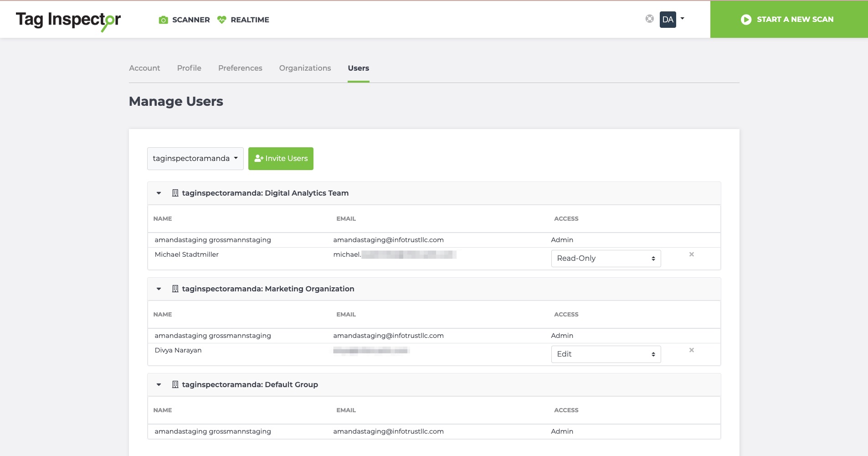Select the Users tab

[359, 68]
